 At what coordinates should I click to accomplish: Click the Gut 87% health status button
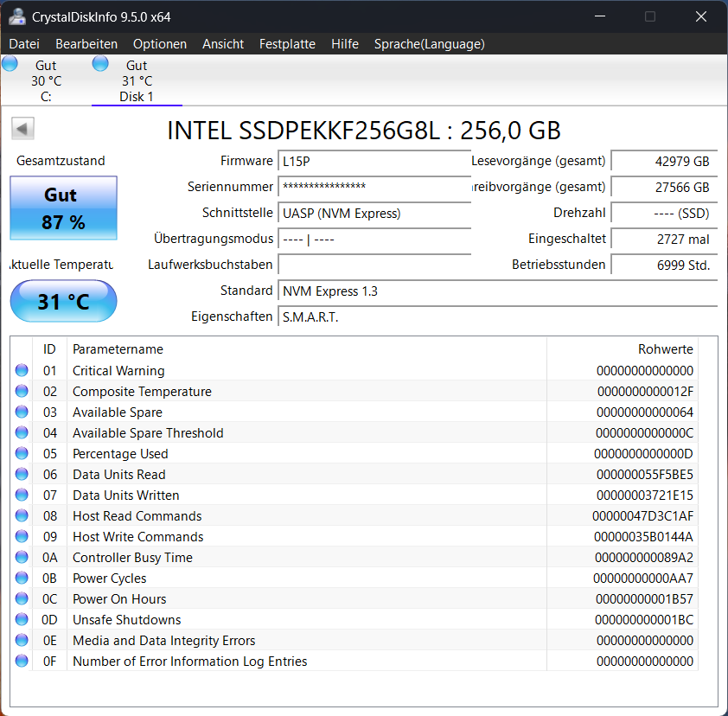click(x=63, y=208)
